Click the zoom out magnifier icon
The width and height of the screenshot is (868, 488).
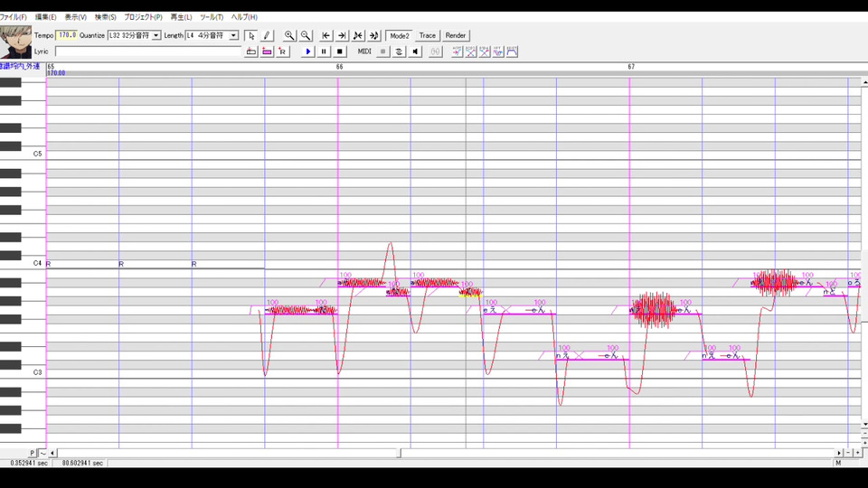click(x=305, y=35)
